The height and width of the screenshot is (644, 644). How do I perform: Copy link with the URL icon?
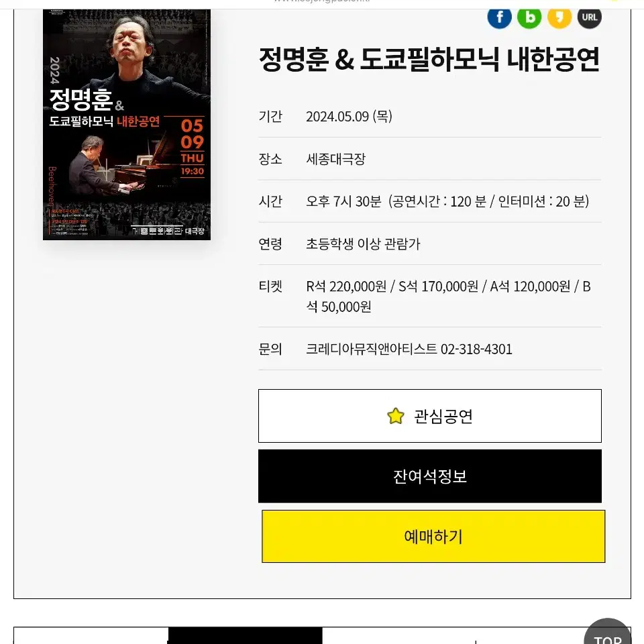590,17
